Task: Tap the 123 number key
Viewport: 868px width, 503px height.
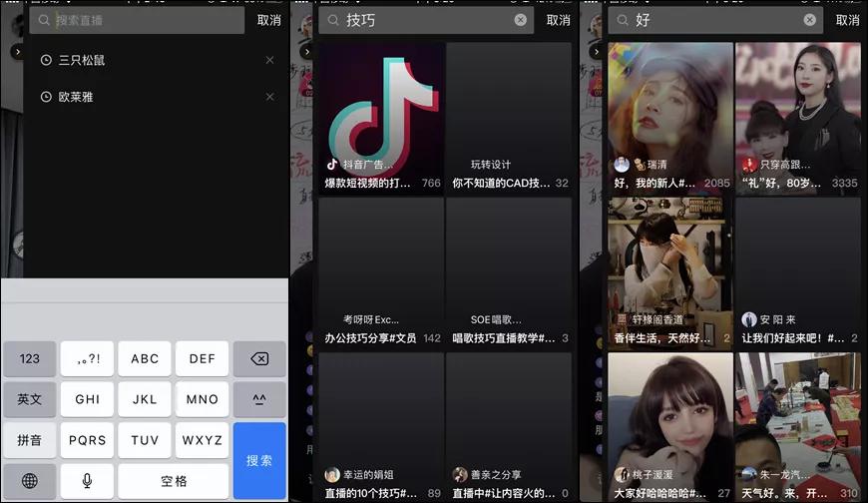Action: (x=29, y=358)
